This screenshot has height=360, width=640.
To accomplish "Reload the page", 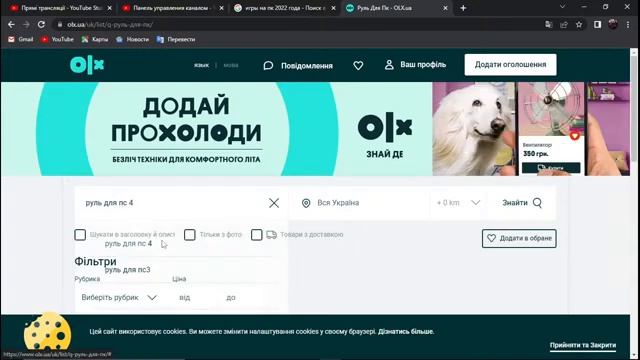I will (41, 24).
